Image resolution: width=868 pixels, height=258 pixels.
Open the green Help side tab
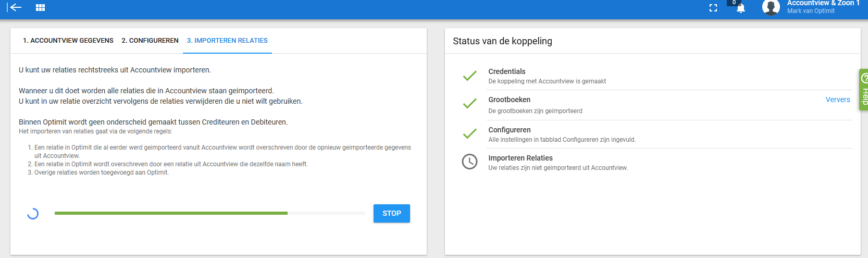click(863, 90)
